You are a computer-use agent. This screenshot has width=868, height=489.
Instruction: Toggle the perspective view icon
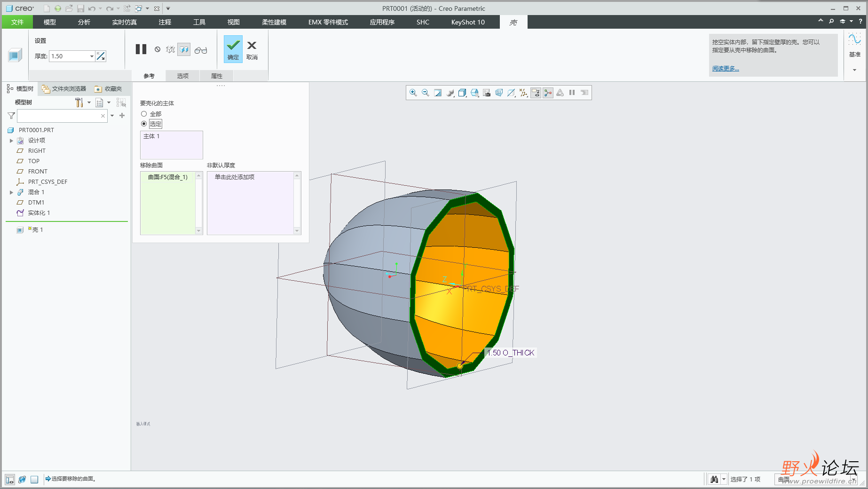(x=499, y=93)
